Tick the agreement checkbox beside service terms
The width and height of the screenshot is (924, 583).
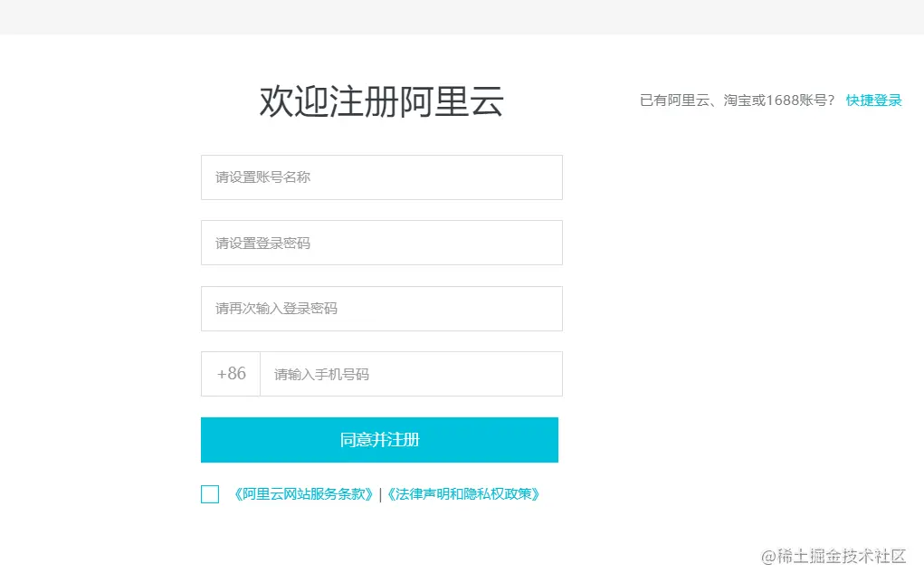(x=210, y=494)
